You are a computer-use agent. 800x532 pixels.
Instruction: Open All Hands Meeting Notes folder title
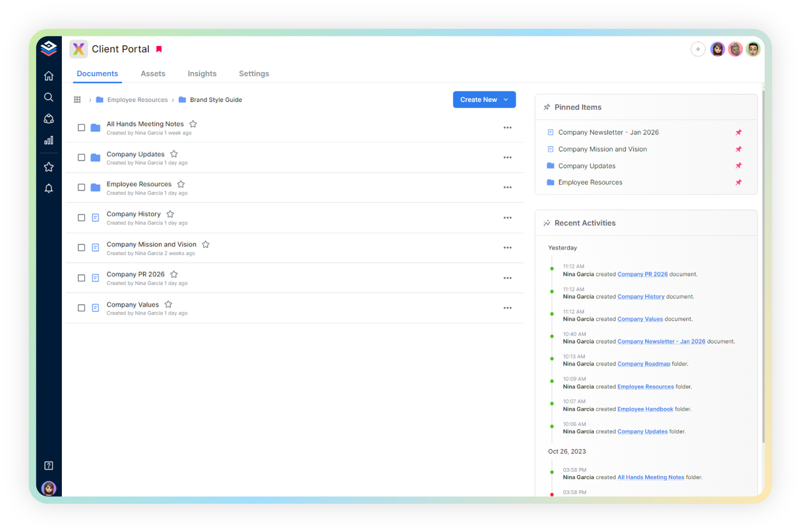point(145,124)
